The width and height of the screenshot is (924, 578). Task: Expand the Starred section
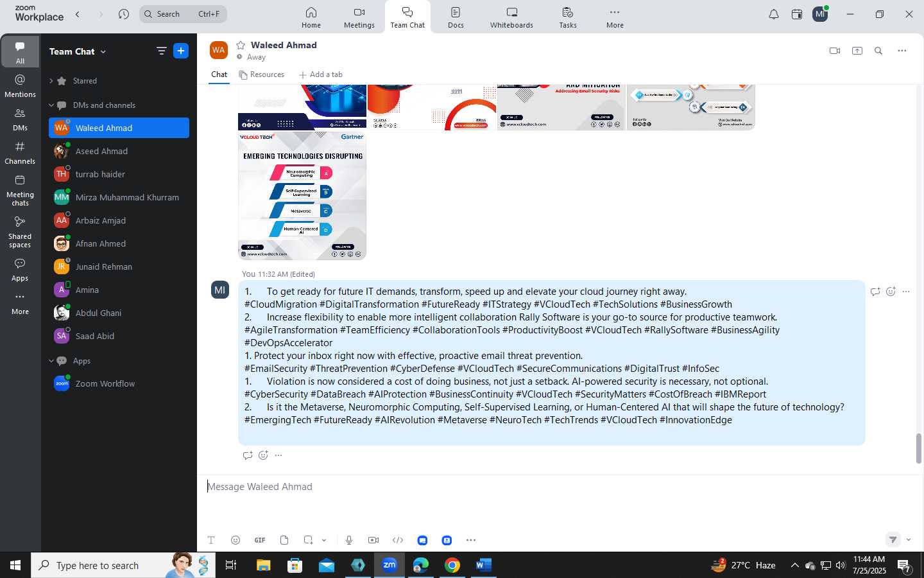click(51, 81)
